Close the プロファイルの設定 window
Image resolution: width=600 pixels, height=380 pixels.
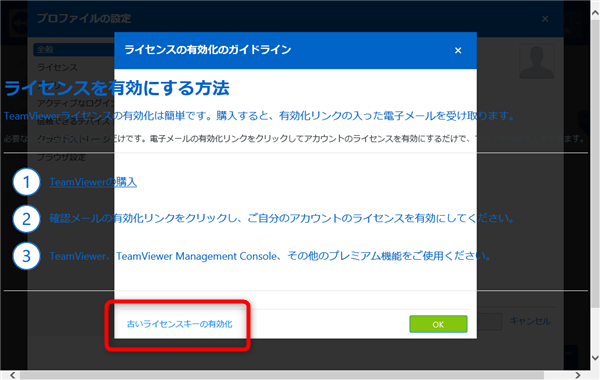(x=545, y=19)
